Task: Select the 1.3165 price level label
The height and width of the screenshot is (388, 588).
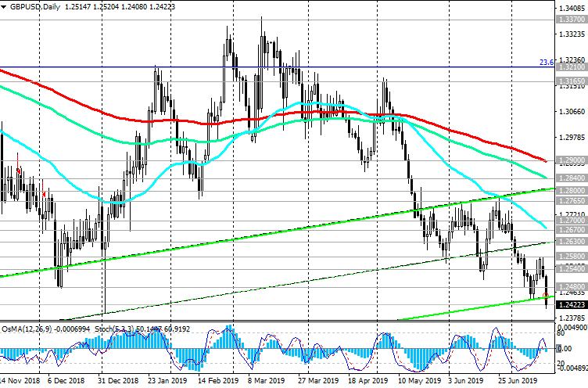Action: [x=571, y=81]
